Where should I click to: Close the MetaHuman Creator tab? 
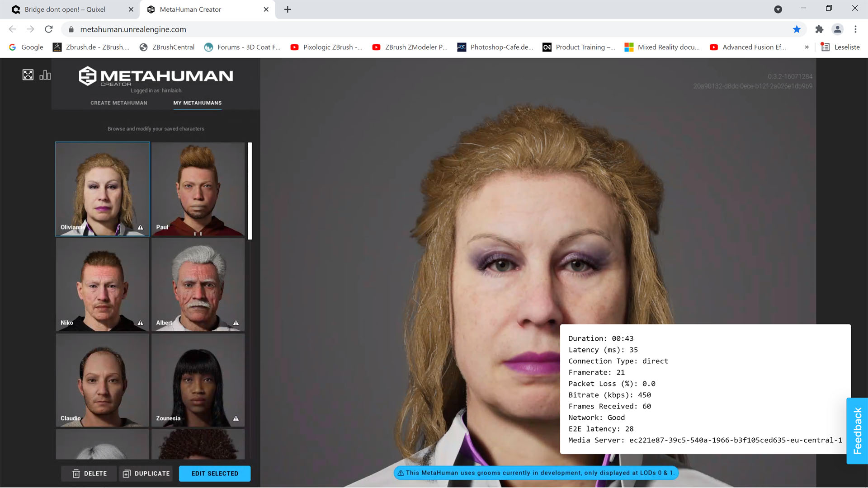tap(266, 9)
